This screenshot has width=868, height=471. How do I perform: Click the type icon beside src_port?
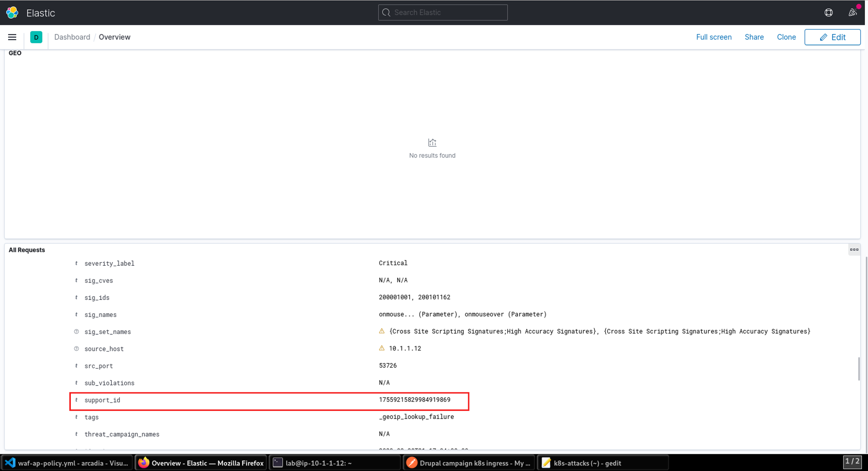(x=77, y=366)
